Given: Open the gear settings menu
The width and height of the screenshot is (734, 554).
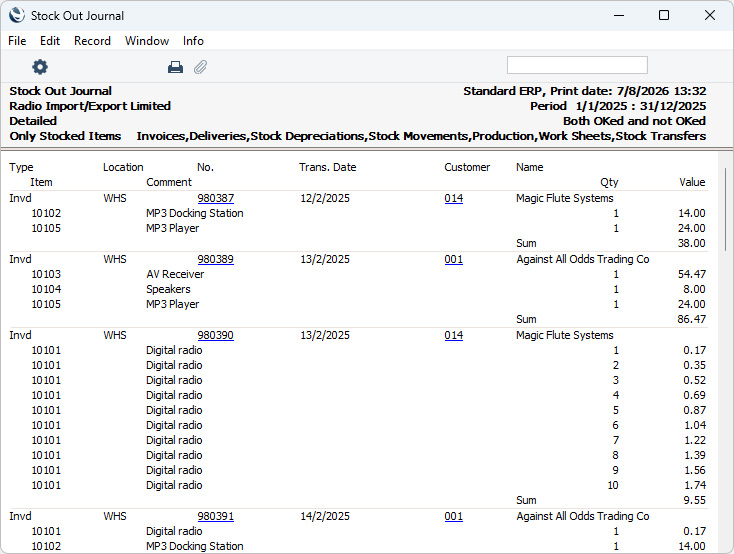Looking at the screenshot, I should (40, 67).
